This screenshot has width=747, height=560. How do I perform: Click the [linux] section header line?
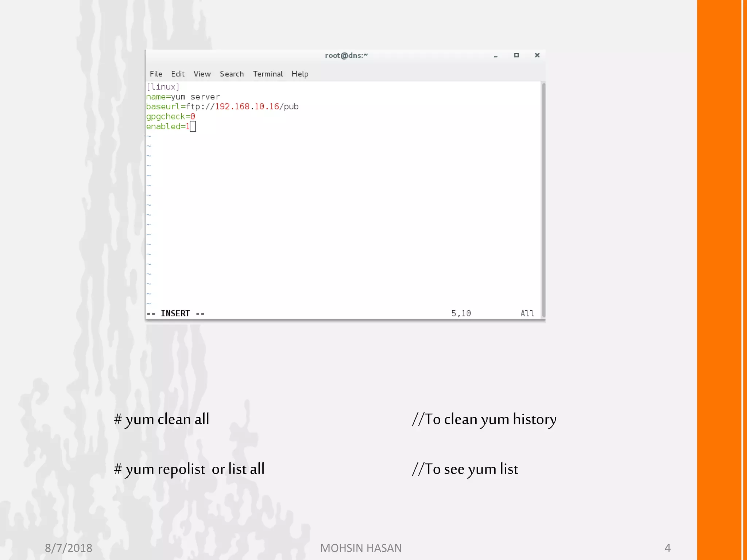click(x=163, y=87)
